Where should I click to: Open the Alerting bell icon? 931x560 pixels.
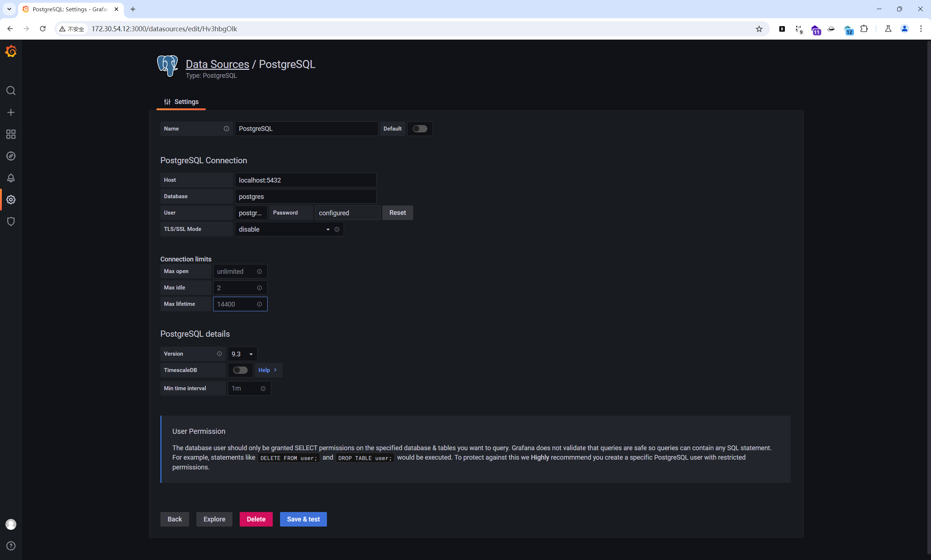(x=11, y=178)
